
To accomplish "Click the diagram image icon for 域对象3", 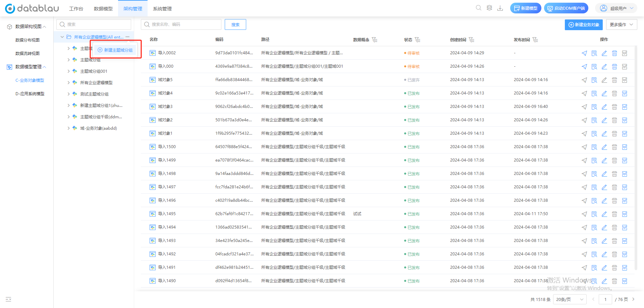I will pos(625,107).
